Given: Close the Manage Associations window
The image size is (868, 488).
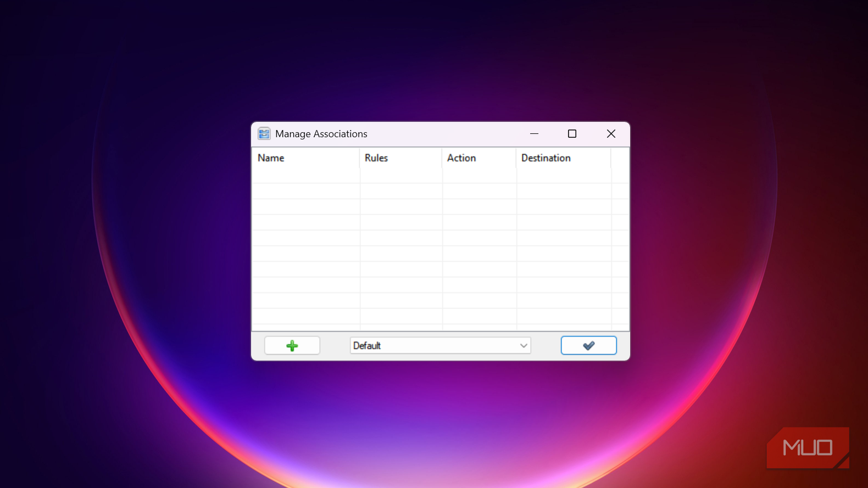Looking at the screenshot, I should tap(611, 133).
